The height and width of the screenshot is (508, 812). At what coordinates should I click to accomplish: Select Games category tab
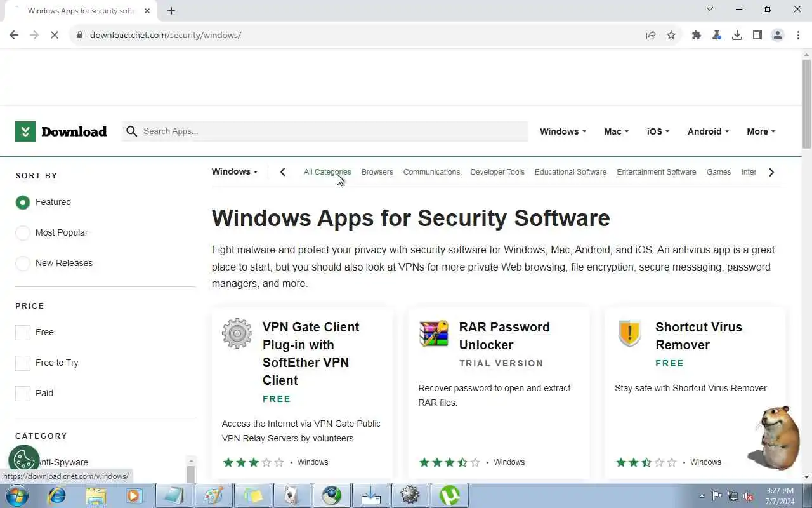click(x=719, y=172)
